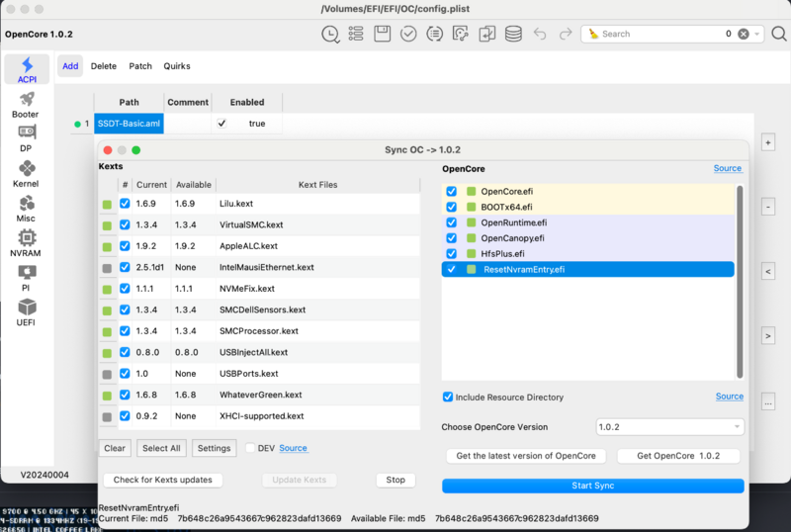Click Check for Kexts updates button
The height and width of the screenshot is (532, 791).
161,480
